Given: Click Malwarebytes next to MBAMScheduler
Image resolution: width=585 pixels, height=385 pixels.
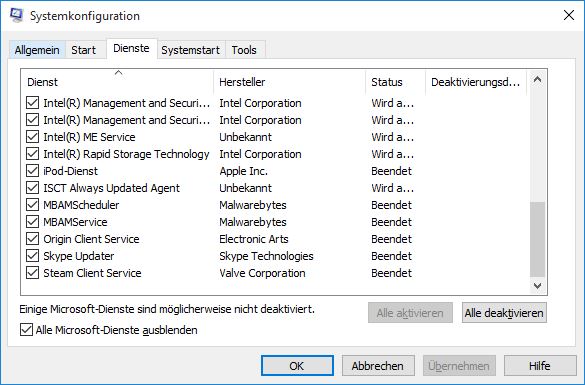Looking at the screenshot, I should coord(253,205).
